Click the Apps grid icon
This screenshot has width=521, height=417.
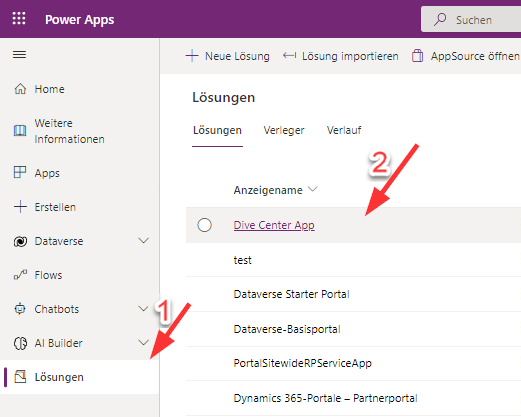(x=20, y=172)
